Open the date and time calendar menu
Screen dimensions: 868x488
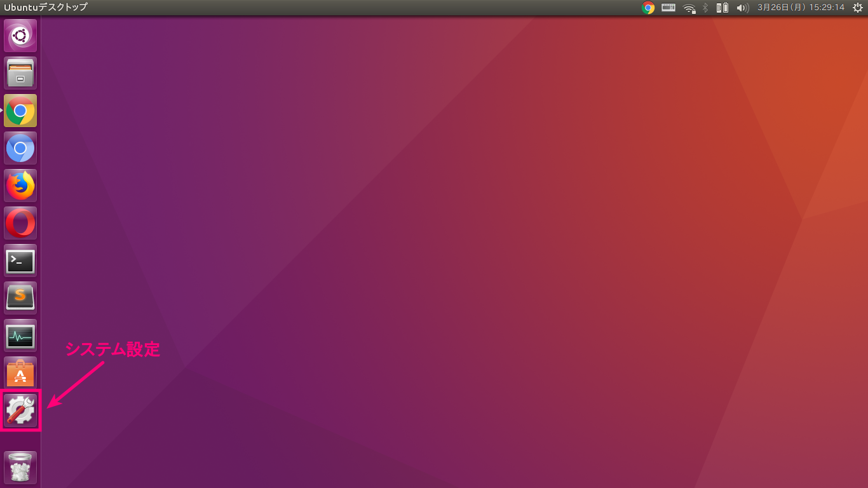tap(801, 8)
